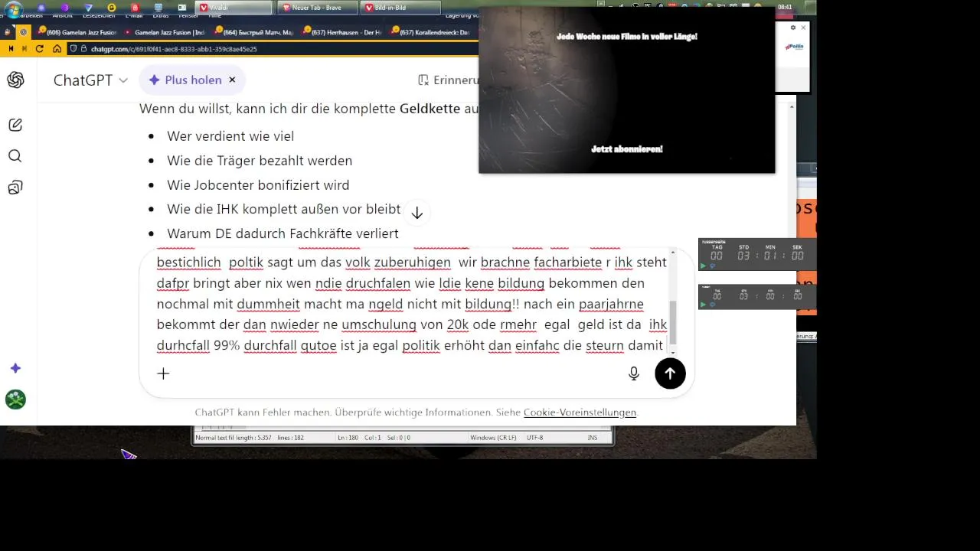Go forward with browser forward button
Viewport: 980px width, 551px height.
[x=25, y=48]
